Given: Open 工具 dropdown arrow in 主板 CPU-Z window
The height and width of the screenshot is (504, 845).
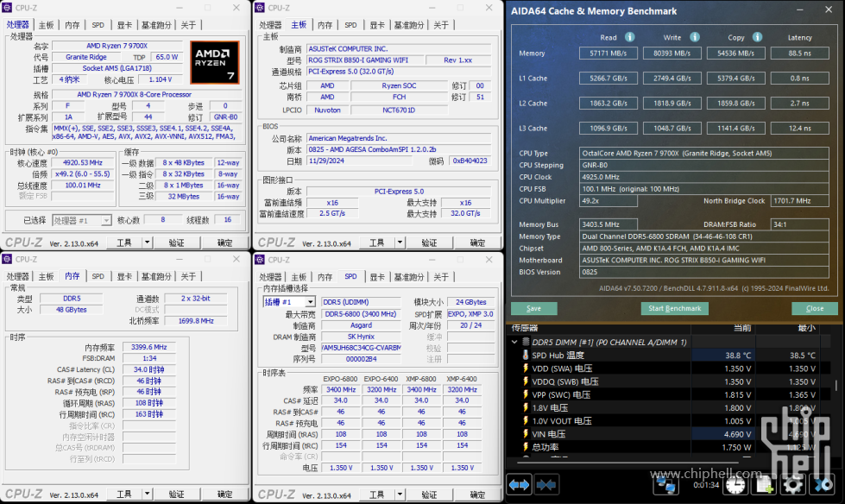Looking at the screenshot, I should click(400, 243).
